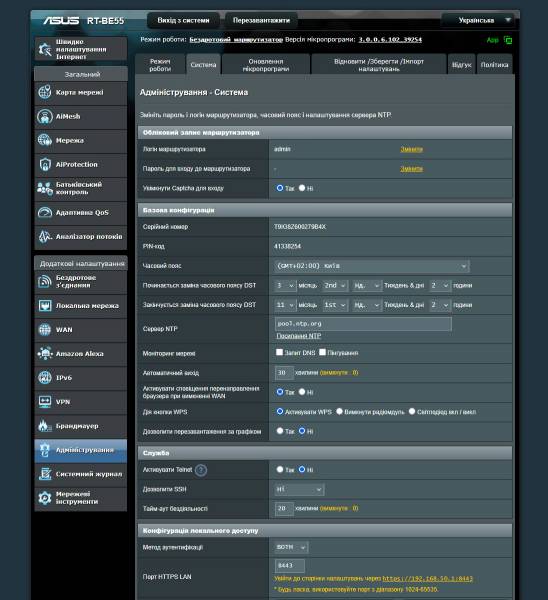Click the HTTPS LAN port field

[x=290, y=566]
